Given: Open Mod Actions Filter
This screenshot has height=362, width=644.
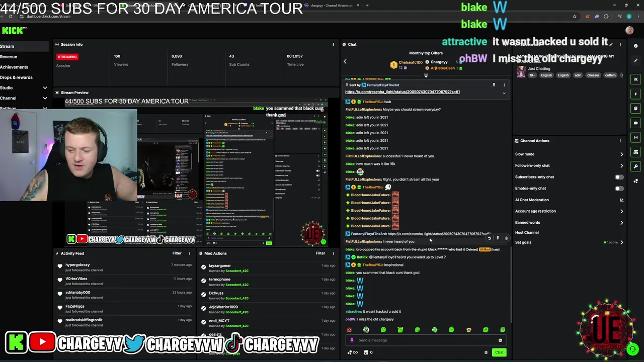Looking at the screenshot, I should pyautogui.click(x=320, y=253).
